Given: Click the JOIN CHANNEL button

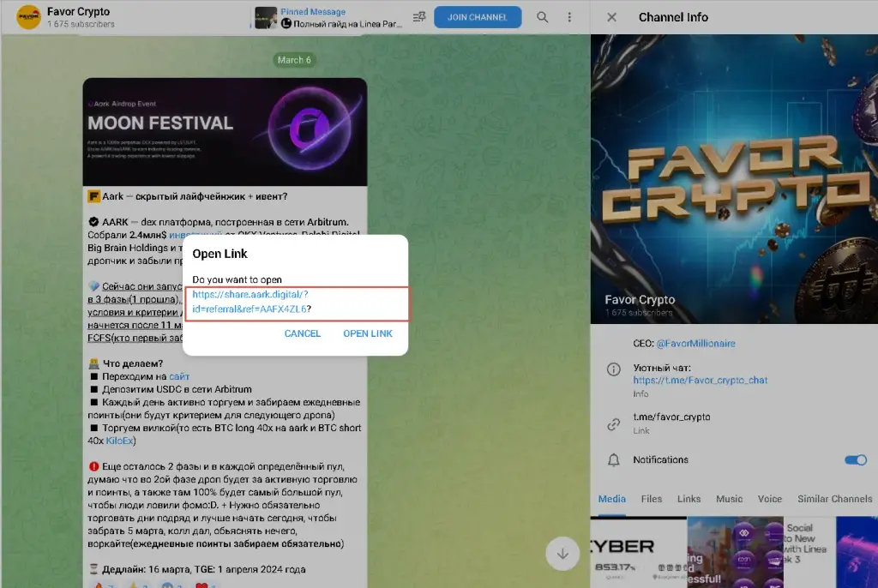Looking at the screenshot, I should (477, 17).
